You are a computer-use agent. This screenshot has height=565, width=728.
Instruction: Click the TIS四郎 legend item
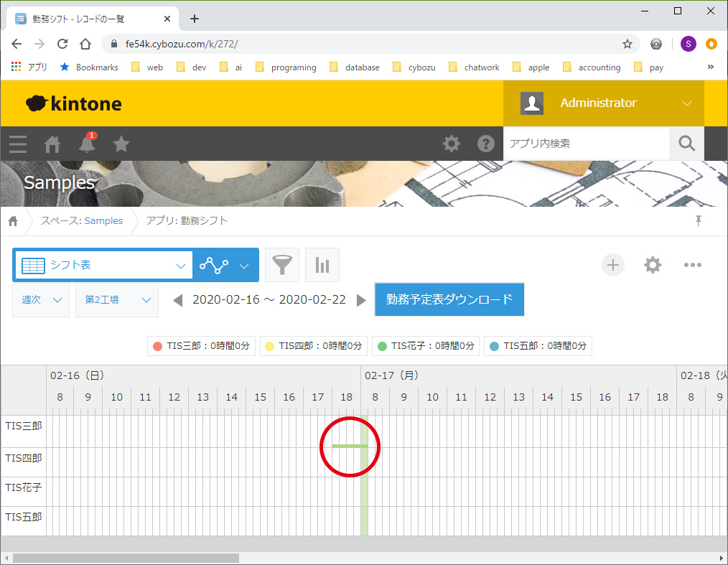click(314, 346)
